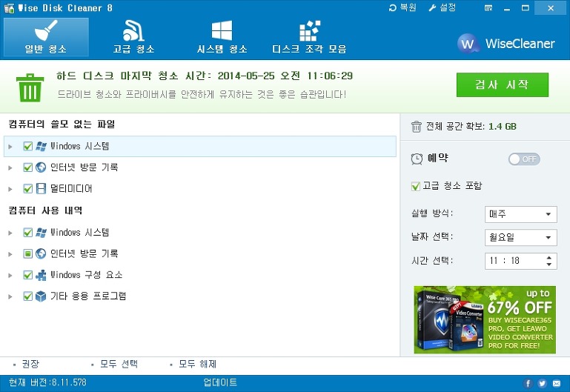The image size is (570, 392).
Task: Click the 검사 시작 scan button
Action: tap(502, 84)
